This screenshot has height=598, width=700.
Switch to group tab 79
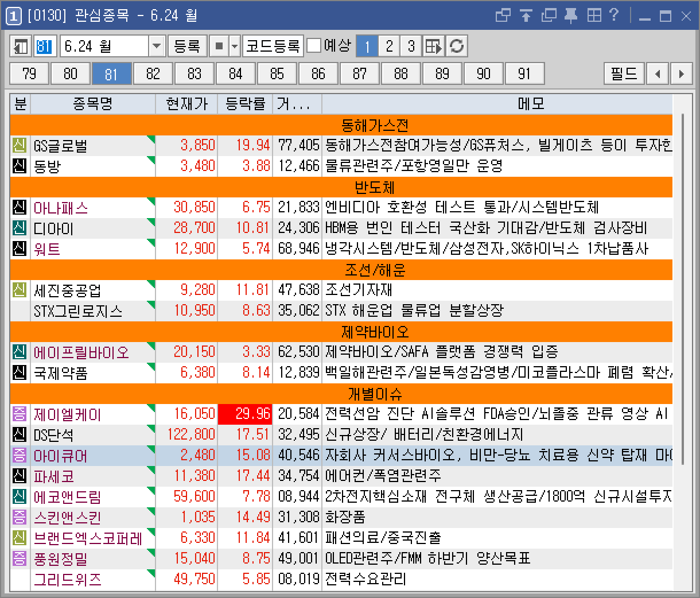[29, 73]
